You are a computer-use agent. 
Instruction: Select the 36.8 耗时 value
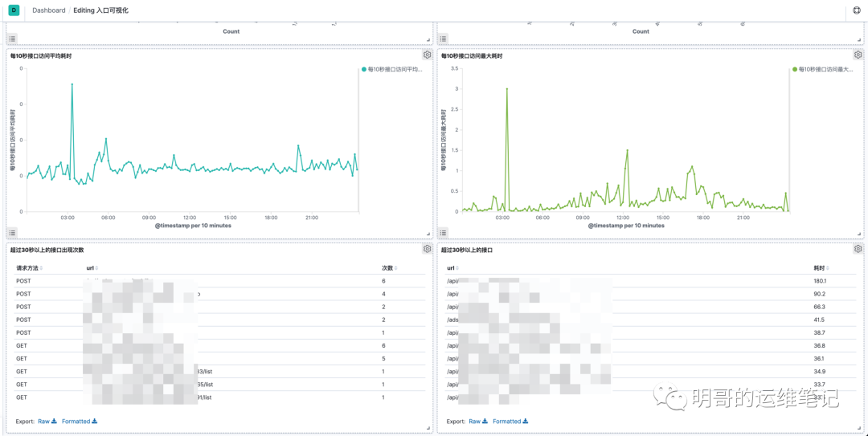point(819,346)
